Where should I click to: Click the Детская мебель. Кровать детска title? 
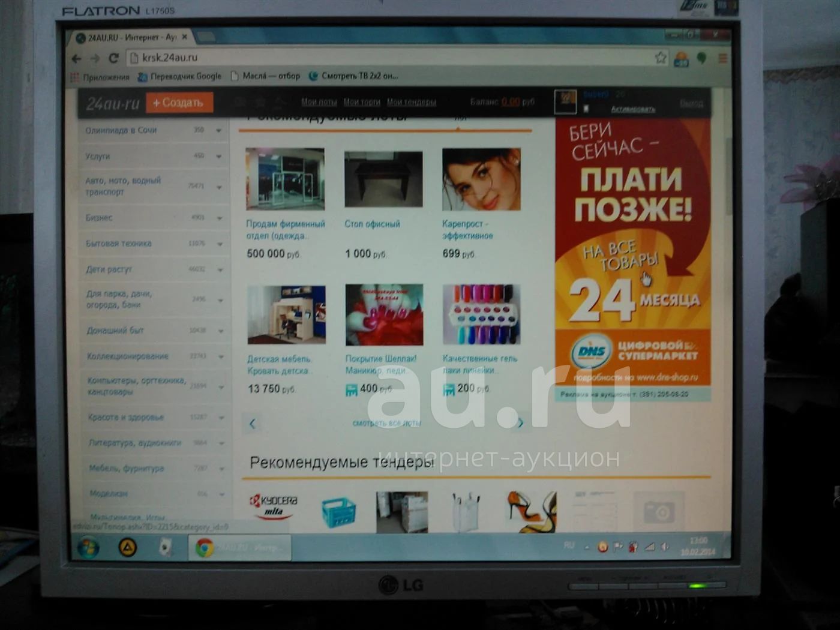pos(280,365)
